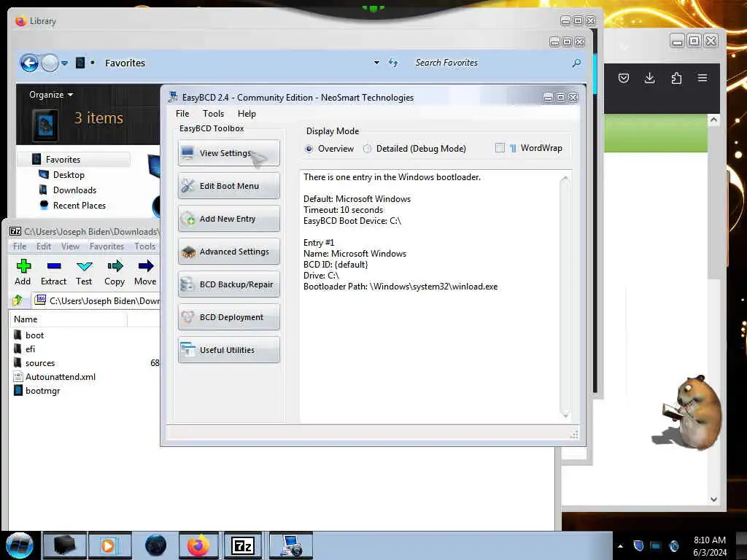The image size is (747, 560).
Task: Select the efi folder in 7-Zip
Action: pos(30,349)
